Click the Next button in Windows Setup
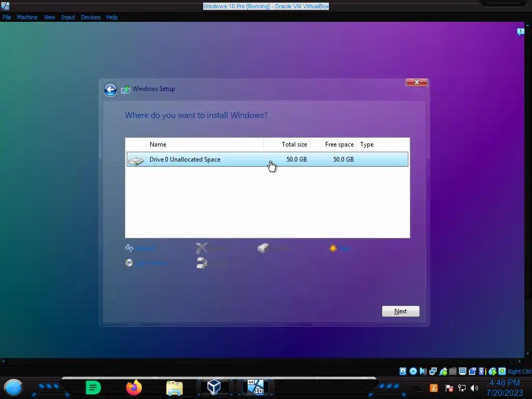 click(401, 311)
